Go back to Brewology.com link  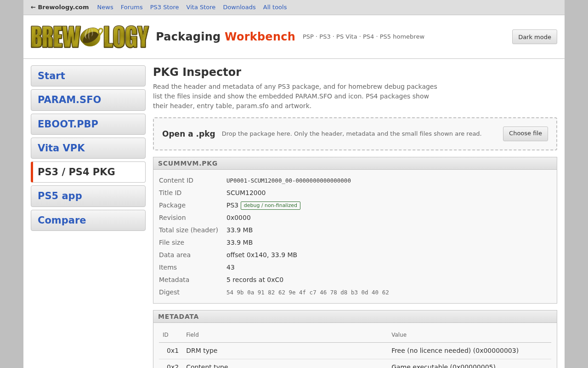point(60,7)
